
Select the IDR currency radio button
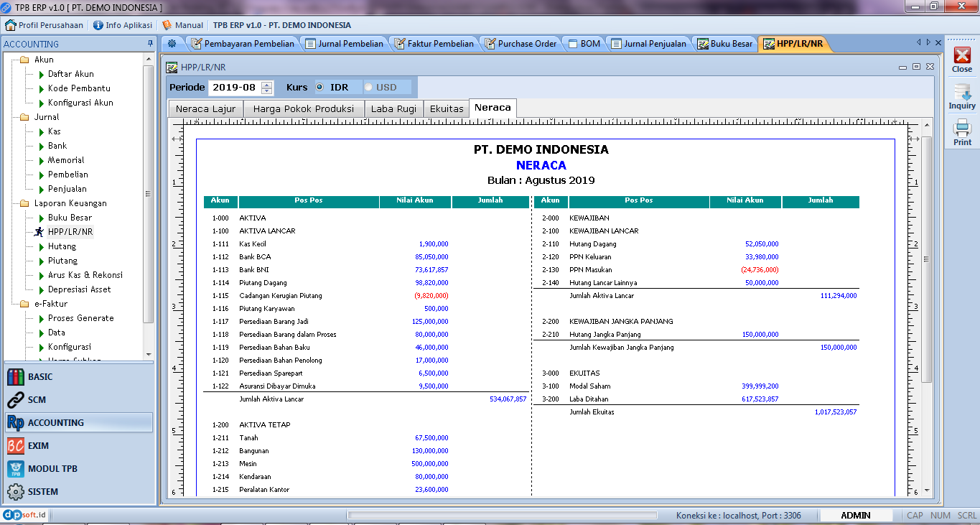(x=320, y=88)
